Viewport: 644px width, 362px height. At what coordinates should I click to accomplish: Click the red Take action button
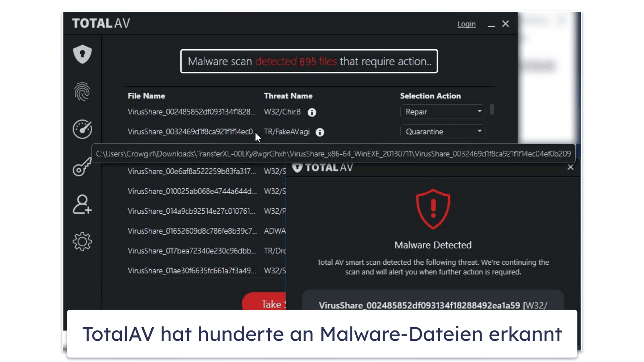[x=264, y=301]
